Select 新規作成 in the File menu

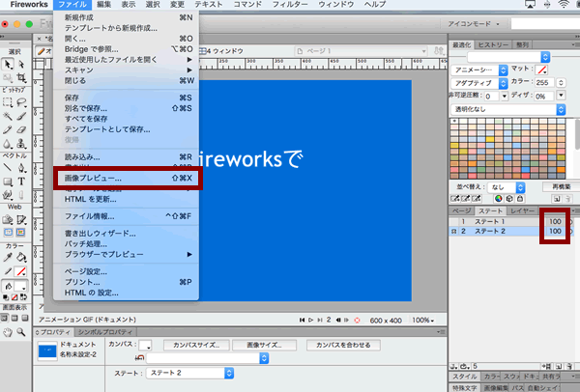pyautogui.click(x=128, y=17)
